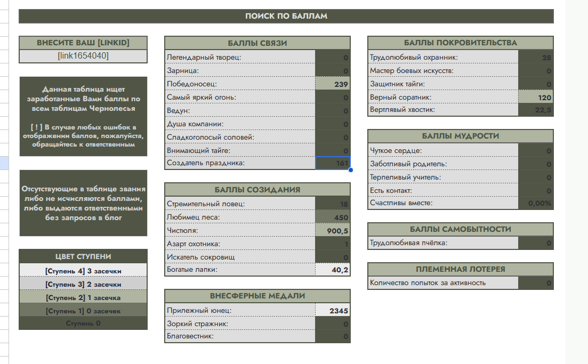588x364 pixels.
Task: Click the Ступень 0 color legend row
Action: [x=83, y=323]
